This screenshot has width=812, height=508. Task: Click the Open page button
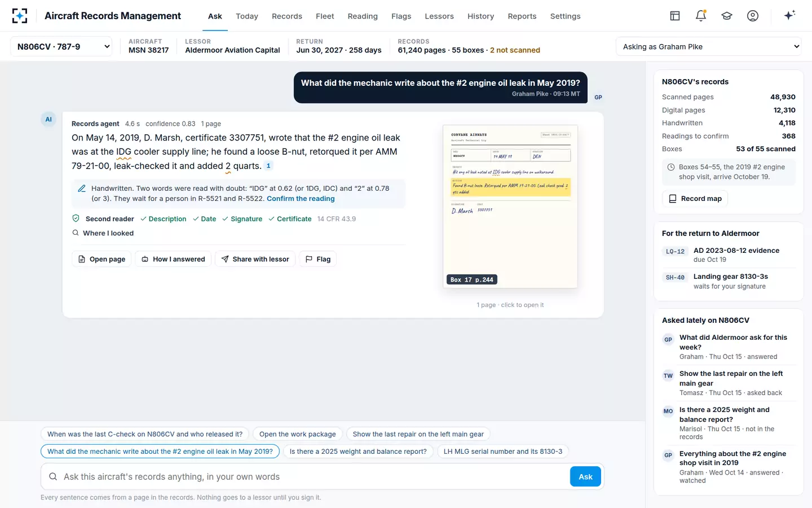(x=101, y=259)
